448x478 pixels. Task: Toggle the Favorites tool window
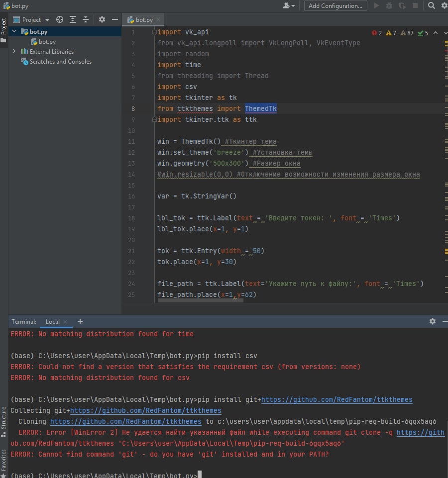[x=4, y=460]
